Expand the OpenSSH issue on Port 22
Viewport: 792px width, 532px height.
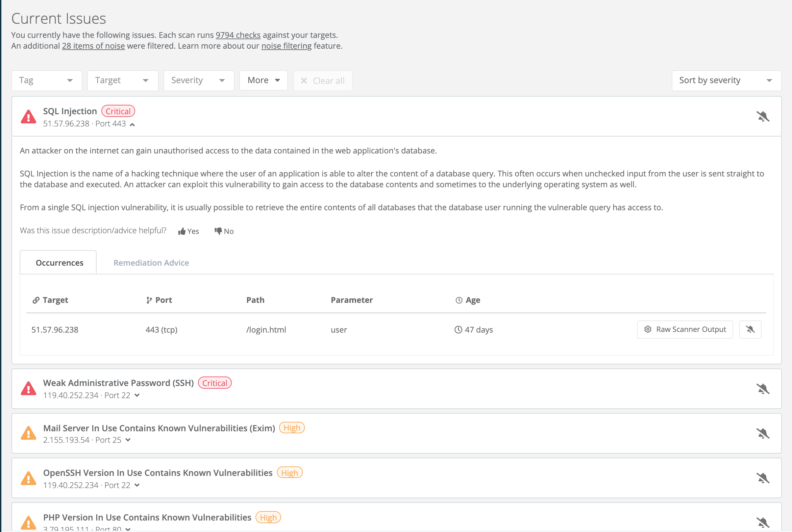tap(137, 485)
